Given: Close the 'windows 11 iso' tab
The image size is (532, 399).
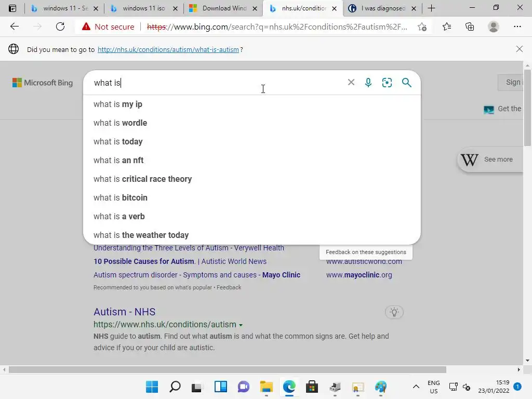Looking at the screenshot, I should click(175, 8).
